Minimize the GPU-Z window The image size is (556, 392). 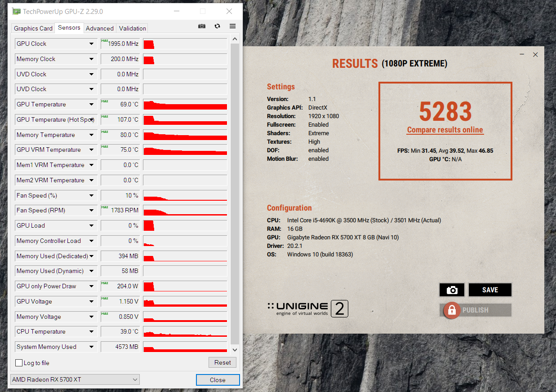177,11
